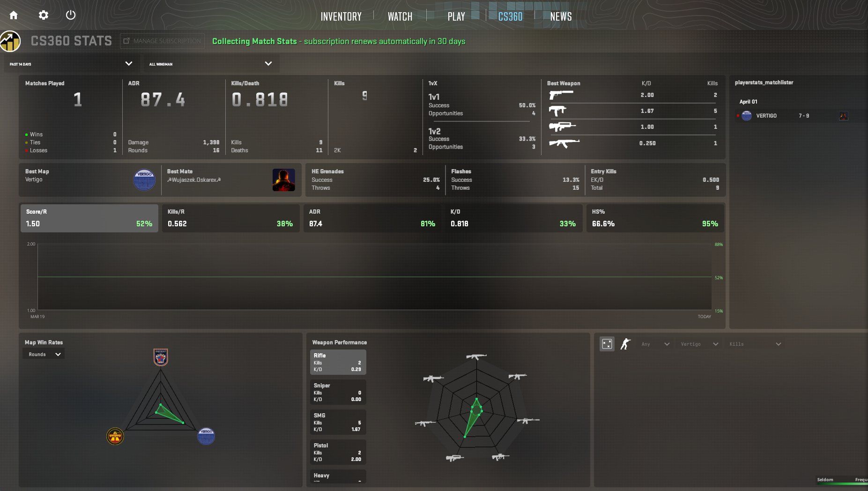The height and width of the screenshot is (491, 868).
Task: Click the HE Grenades success 25.0% value
Action: pos(431,180)
